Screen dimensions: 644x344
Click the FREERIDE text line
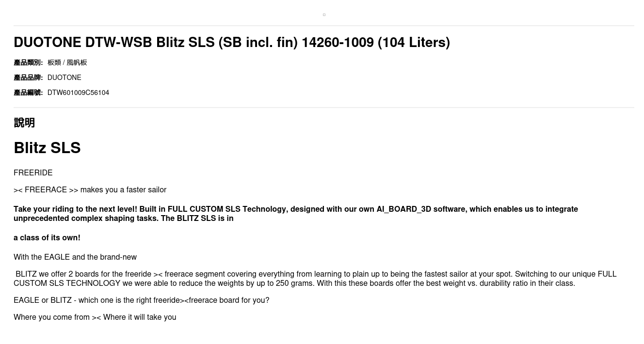point(33,173)
